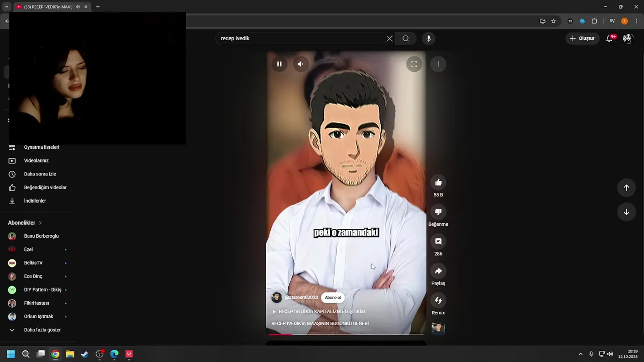Expand the Abonelikler section heading
Viewport: 644px width, 362px height.
tap(25, 223)
